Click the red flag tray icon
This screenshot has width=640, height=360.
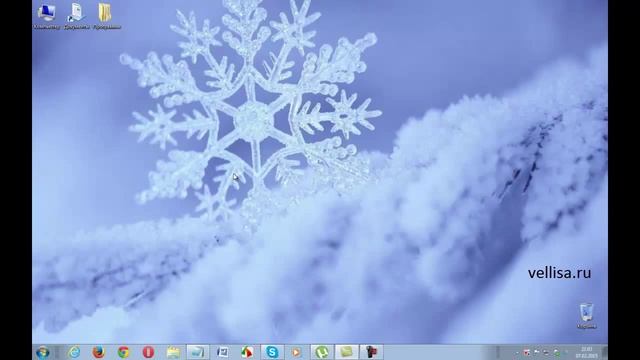pos(527,352)
